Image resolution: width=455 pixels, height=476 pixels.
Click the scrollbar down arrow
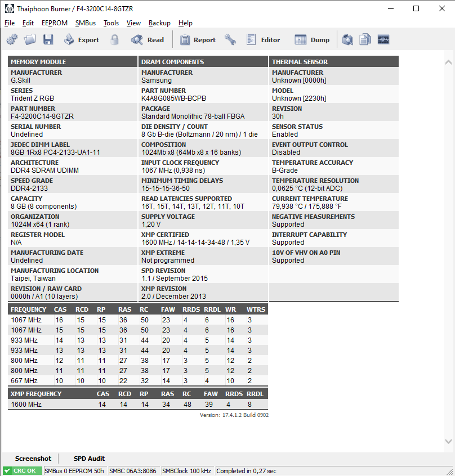coord(448,441)
